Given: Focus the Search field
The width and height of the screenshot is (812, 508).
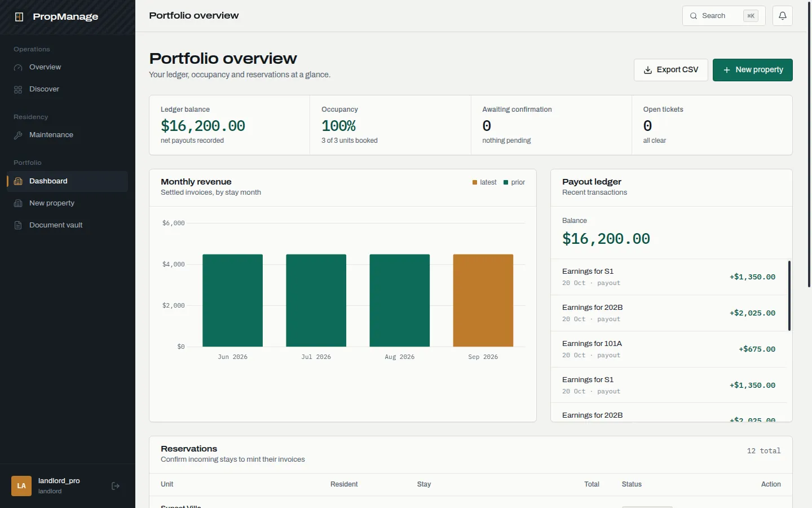Looking at the screenshot, I should 723,16.
